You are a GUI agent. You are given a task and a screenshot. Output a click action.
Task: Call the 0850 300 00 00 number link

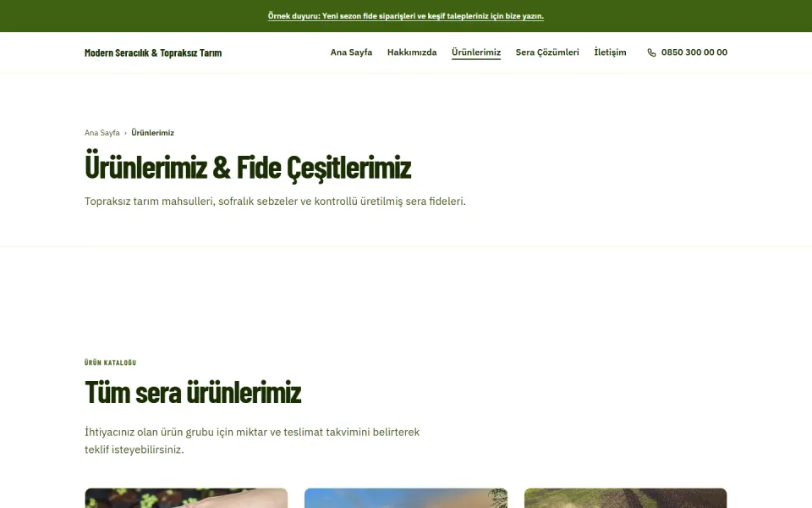click(x=687, y=52)
